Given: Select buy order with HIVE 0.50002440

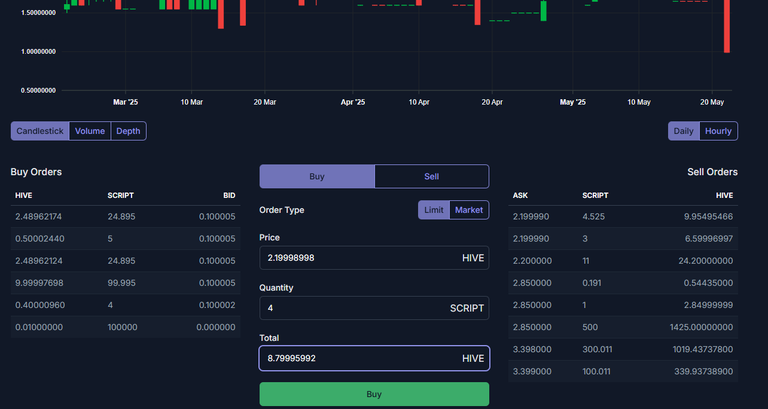Looking at the screenshot, I should [x=125, y=239].
